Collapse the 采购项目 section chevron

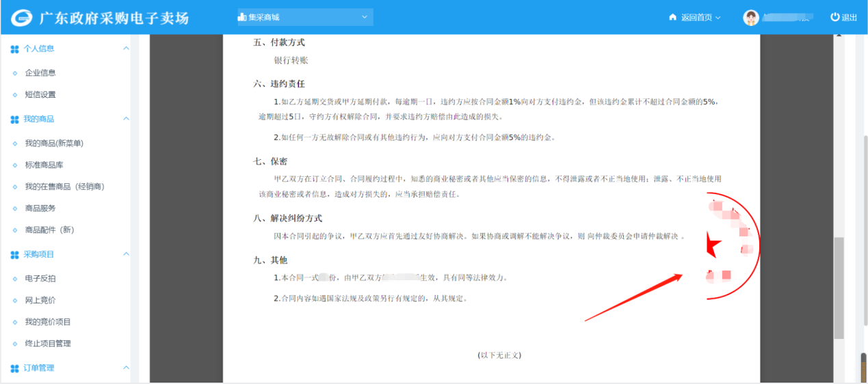[x=126, y=254]
